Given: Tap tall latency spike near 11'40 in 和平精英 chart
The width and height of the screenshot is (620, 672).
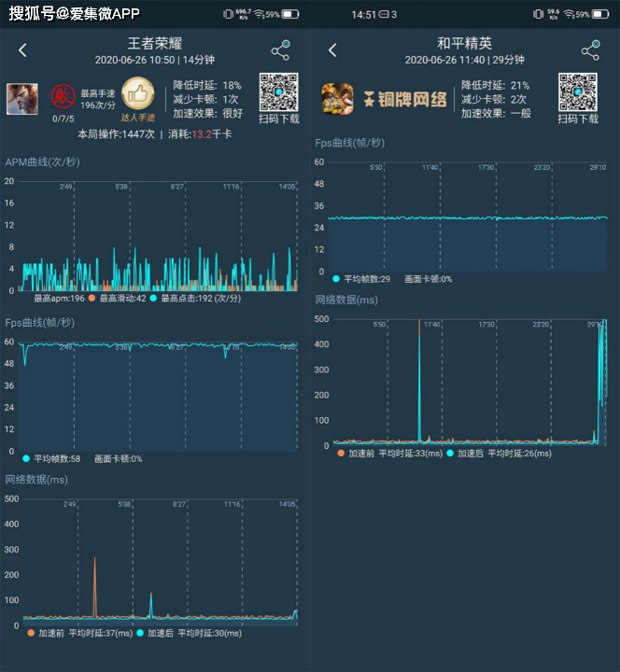Looking at the screenshot, I should click(419, 381).
